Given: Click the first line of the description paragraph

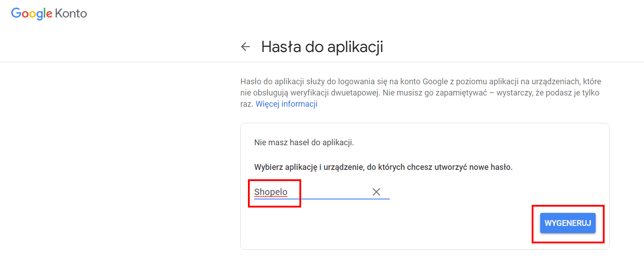Looking at the screenshot, I should (421, 82).
